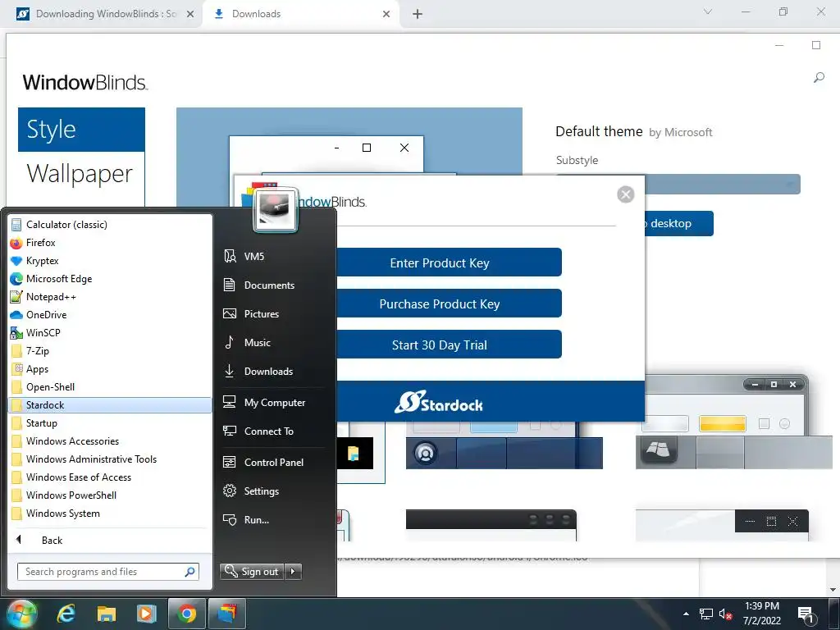The image size is (840, 630).
Task: Open File Explorer from the taskbar
Action: click(106, 614)
